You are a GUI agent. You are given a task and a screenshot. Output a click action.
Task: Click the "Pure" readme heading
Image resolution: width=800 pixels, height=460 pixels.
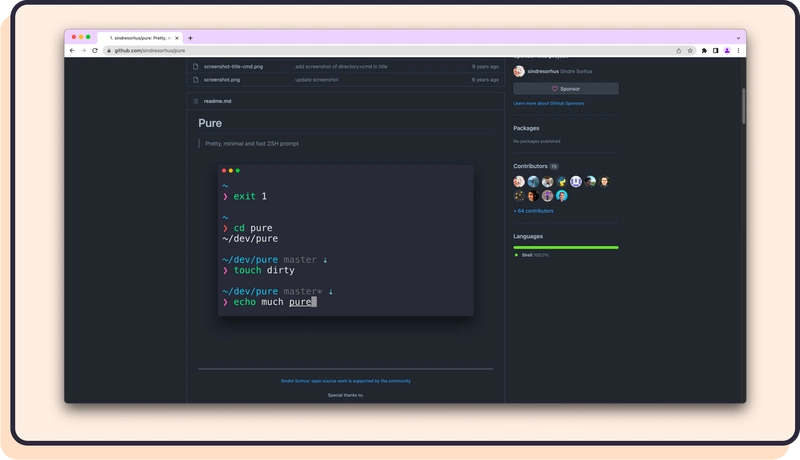click(210, 123)
